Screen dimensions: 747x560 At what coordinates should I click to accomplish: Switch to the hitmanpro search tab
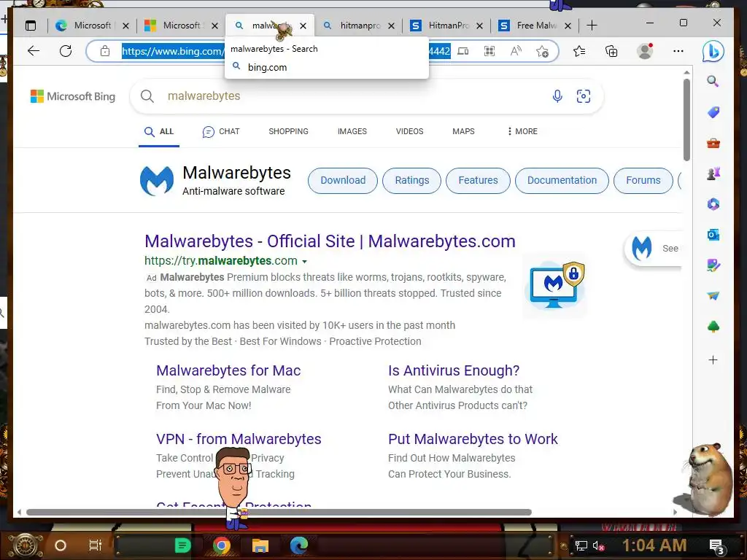pos(359,26)
